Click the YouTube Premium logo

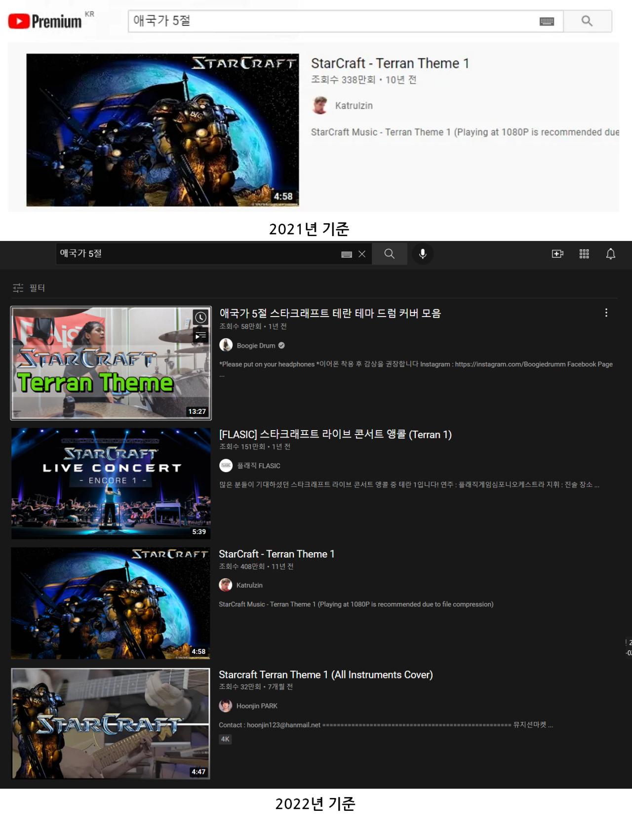pos(45,21)
